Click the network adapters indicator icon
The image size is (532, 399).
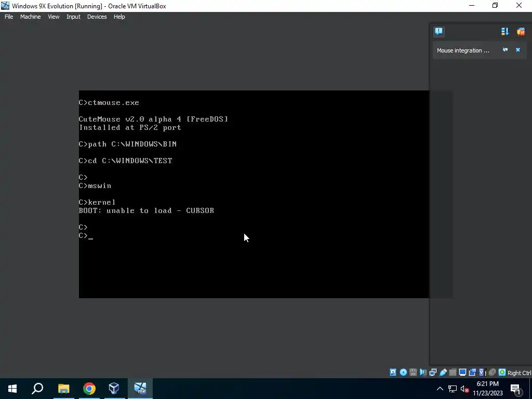[433, 372]
